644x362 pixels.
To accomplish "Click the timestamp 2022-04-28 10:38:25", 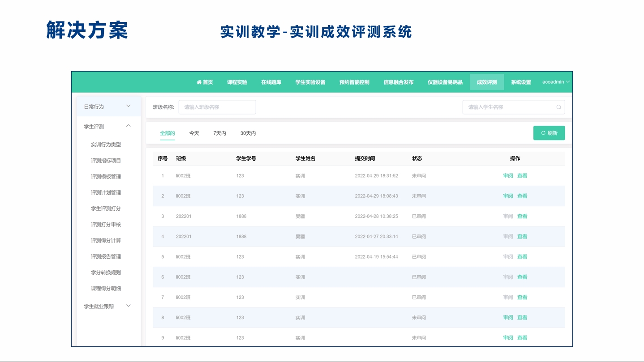I will [x=377, y=216].
